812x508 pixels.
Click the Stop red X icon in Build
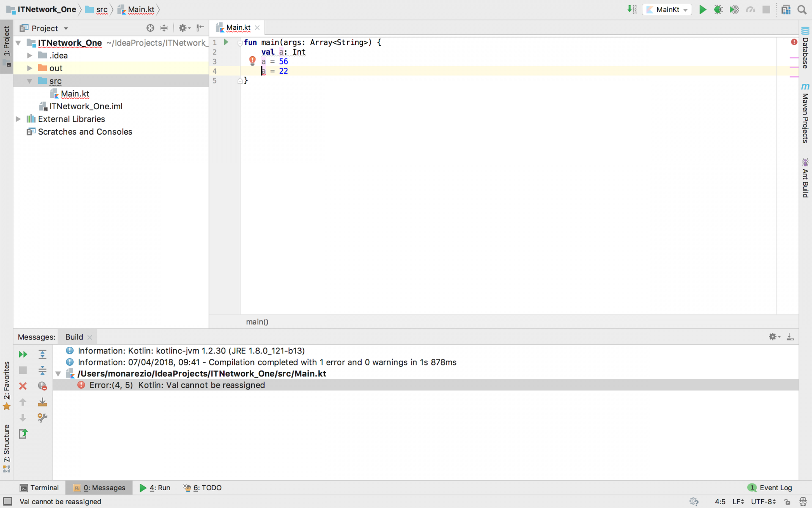click(x=23, y=385)
